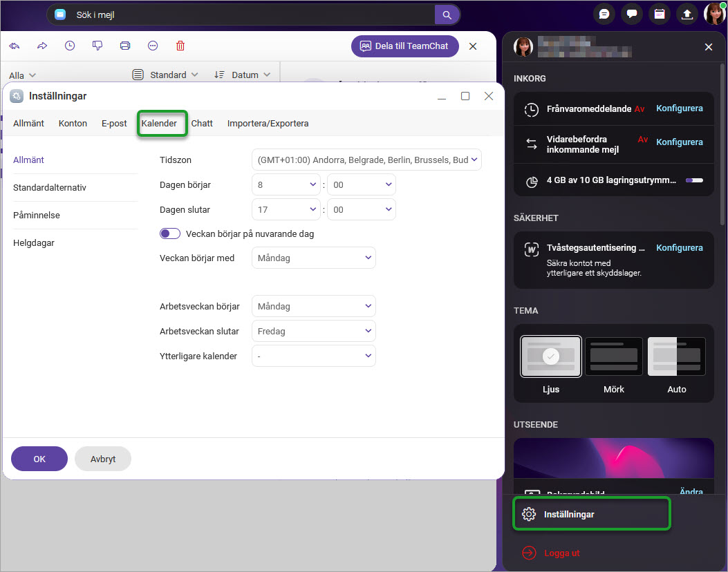Click the upload icon in top bar
728x572 pixels.
pos(687,14)
